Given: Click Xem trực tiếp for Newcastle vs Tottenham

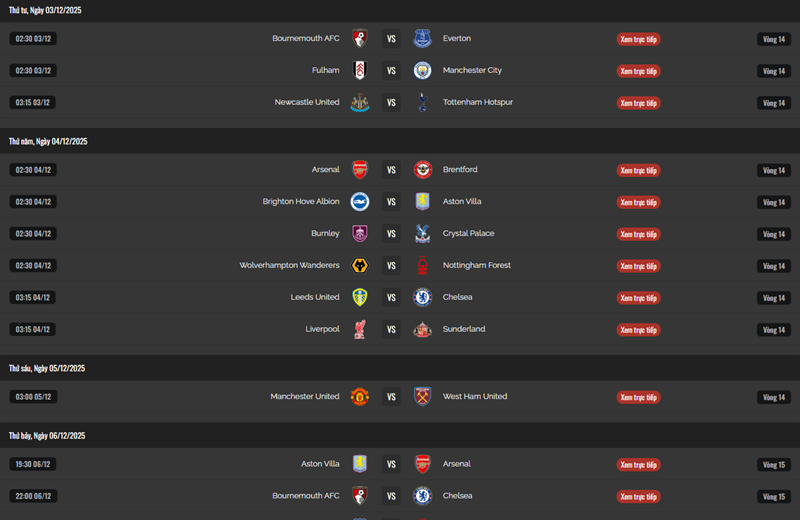Looking at the screenshot, I should click(x=638, y=103).
